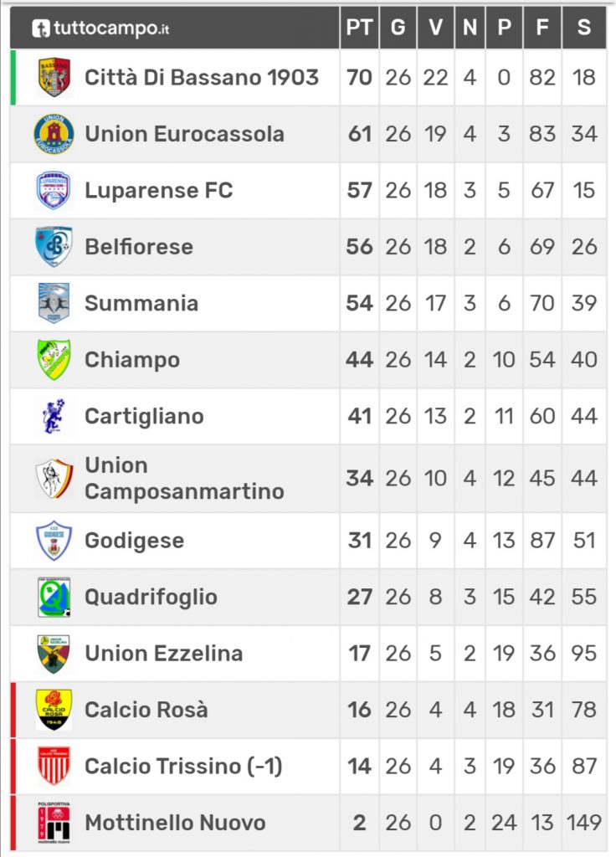This screenshot has width=616, height=857.
Task: Sort by the PT column header
Action: point(359,28)
